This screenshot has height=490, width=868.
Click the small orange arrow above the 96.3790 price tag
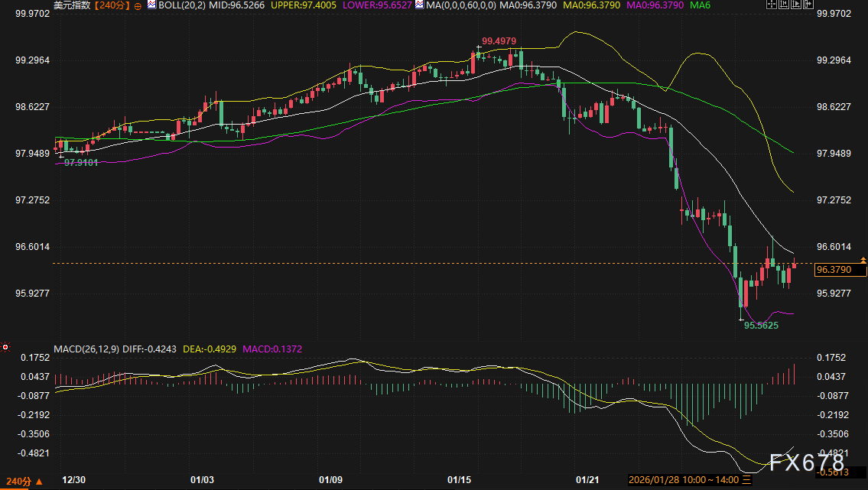point(863,261)
